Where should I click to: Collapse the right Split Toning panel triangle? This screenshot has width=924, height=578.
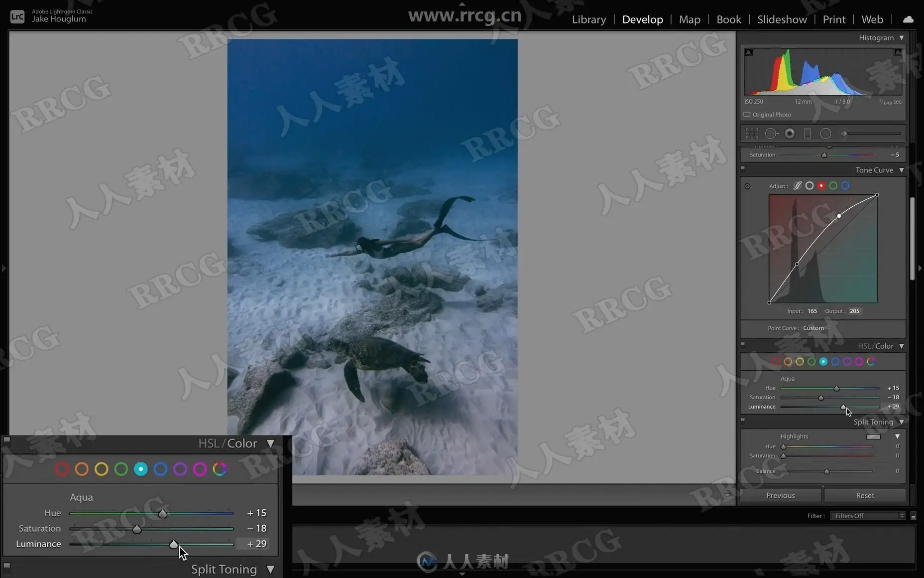pos(902,422)
